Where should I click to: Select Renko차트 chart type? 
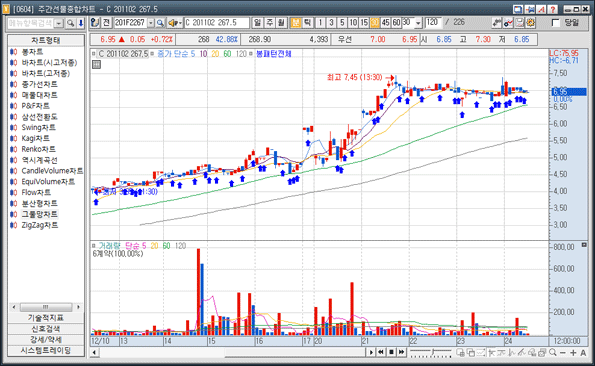pos(38,149)
